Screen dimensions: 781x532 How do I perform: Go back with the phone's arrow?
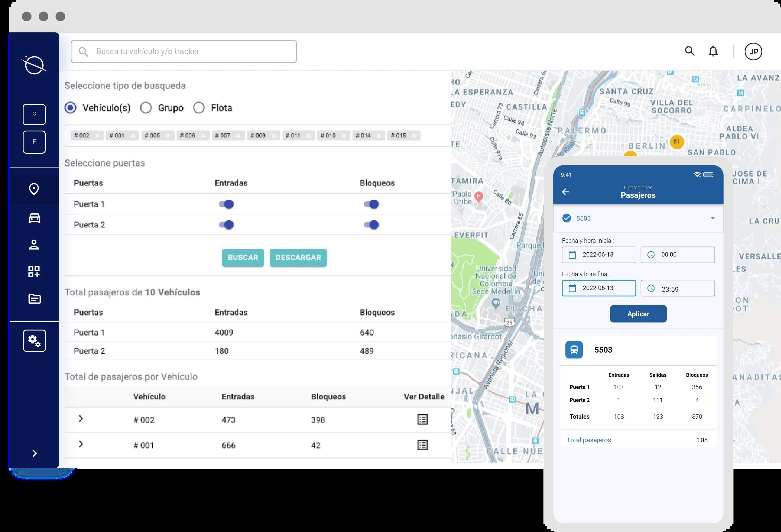tap(566, 192)
